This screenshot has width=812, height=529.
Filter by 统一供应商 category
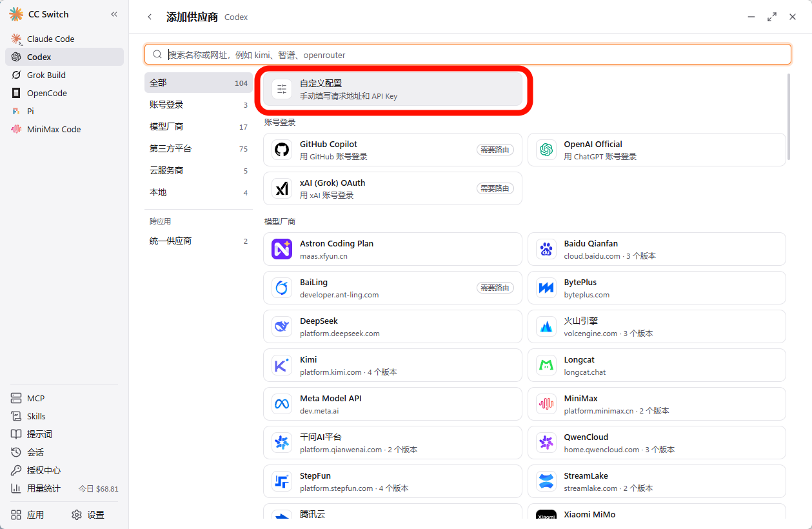[199, 241]
